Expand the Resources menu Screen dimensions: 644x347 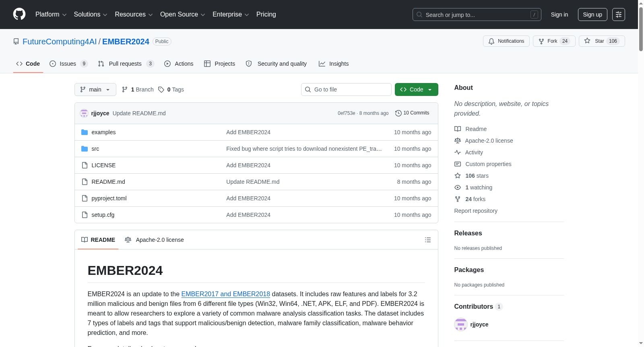[x=134, y=15]
